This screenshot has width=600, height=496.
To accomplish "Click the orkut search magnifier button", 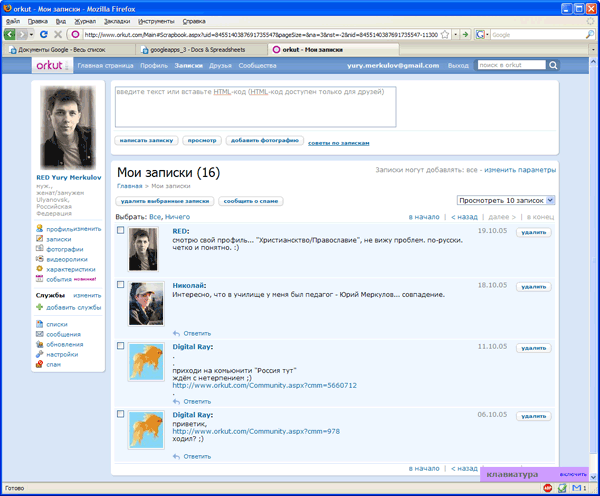I will click(x=553, y=65).
